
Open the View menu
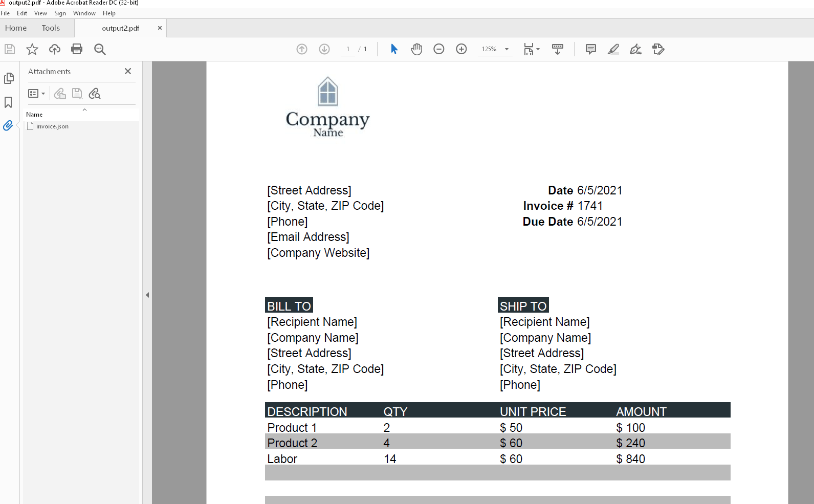[40, 13]
